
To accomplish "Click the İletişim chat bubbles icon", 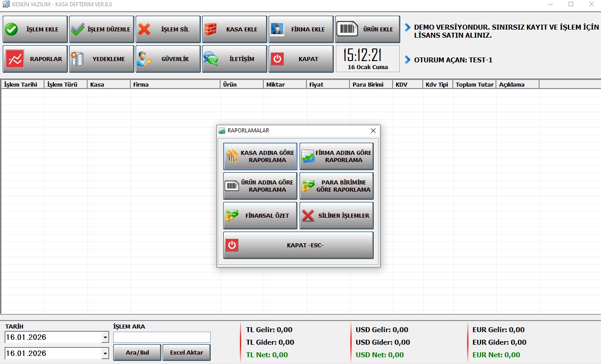I will pyautogui.click(x=211, y=59).
